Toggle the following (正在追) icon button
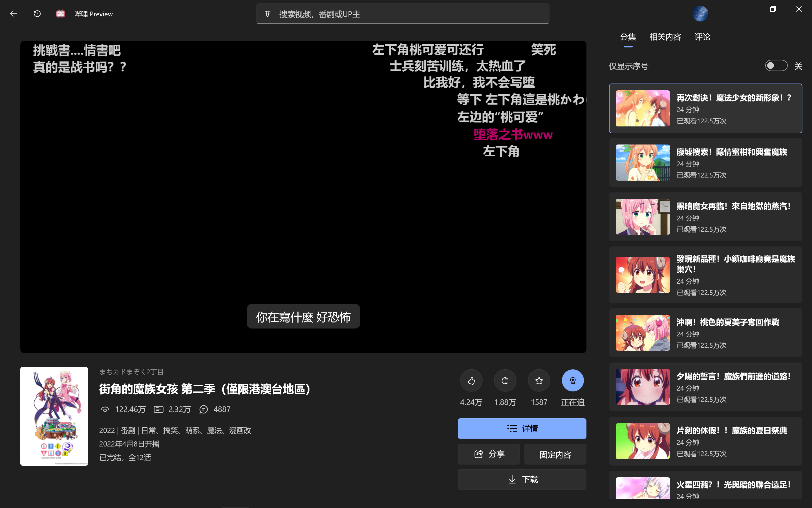The height and width of the screenshot is (508, 812). (x=573, y=380)
